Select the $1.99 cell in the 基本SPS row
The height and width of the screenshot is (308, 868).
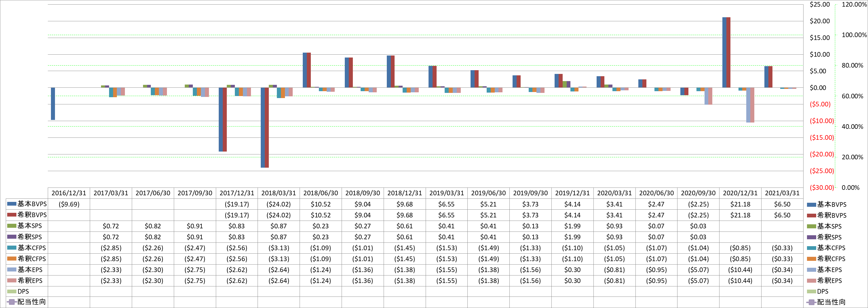coord(572,226)
